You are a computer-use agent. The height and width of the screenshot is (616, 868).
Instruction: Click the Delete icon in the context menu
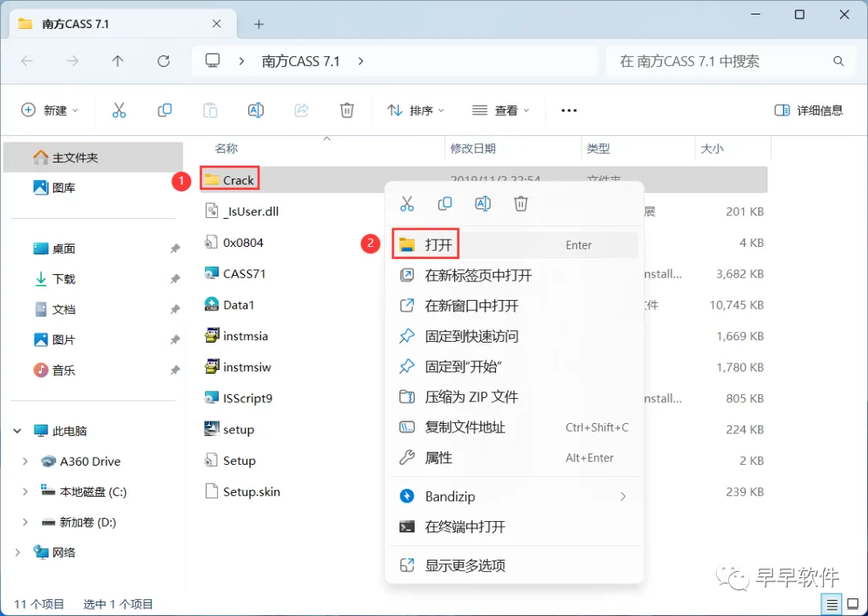[x=521, y=203]
